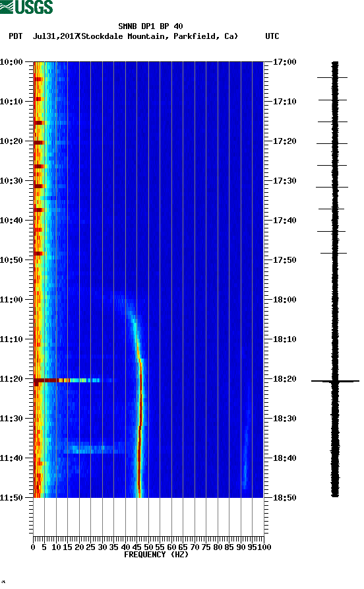Click the '25' frequency axis label
The height and width of the screenshot is (589, 364).
coord(90,547)
